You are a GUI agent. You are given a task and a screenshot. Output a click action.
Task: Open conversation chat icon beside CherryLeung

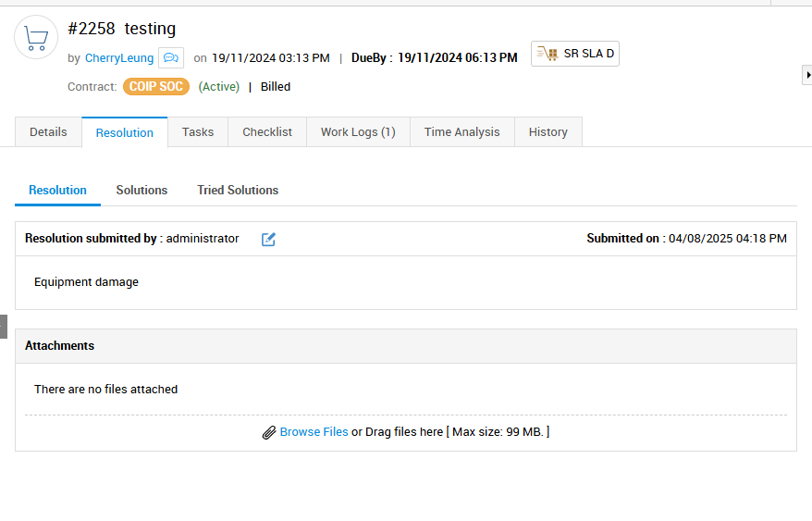pyautogui.click(x=171, y=57)
